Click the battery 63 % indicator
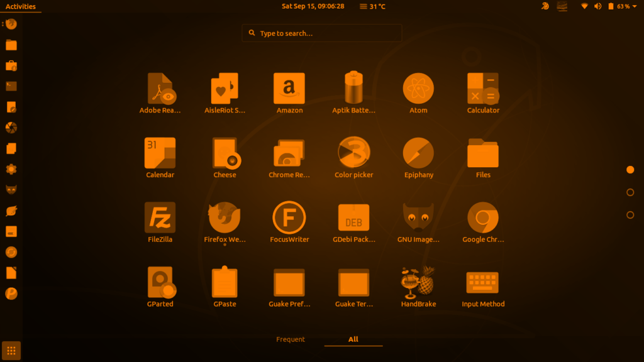 point(619,6)
